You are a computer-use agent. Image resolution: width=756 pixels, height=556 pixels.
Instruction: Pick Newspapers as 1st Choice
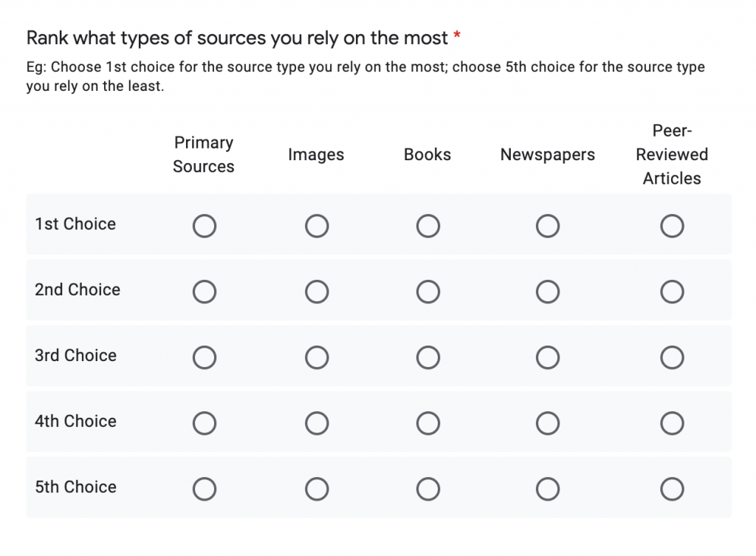(x=548, y=226)
